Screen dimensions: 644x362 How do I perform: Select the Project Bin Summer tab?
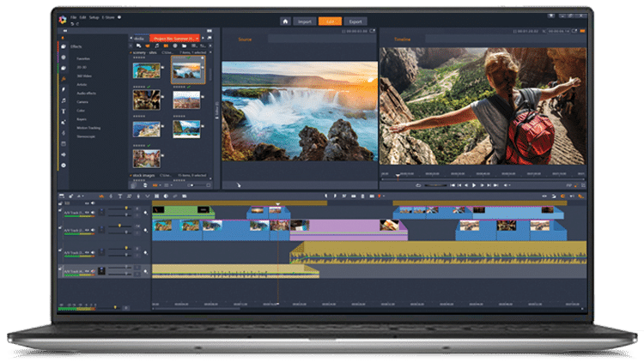[174, 39]
